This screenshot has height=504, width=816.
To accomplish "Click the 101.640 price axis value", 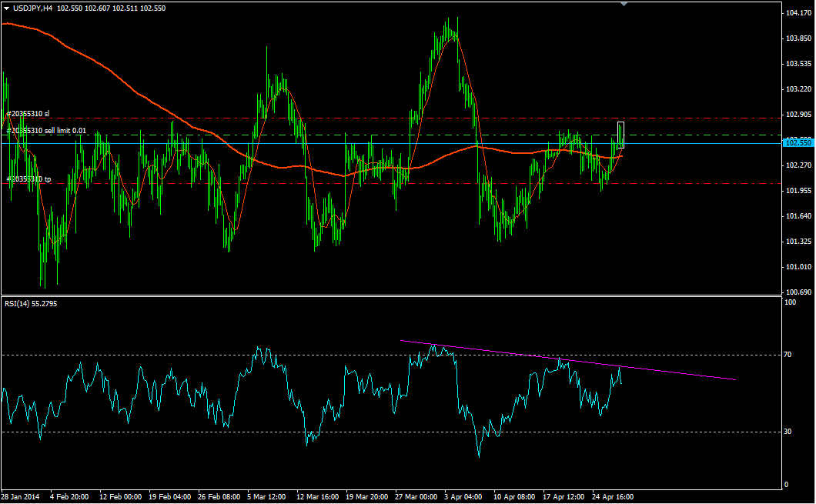I will tap(799, 216).
